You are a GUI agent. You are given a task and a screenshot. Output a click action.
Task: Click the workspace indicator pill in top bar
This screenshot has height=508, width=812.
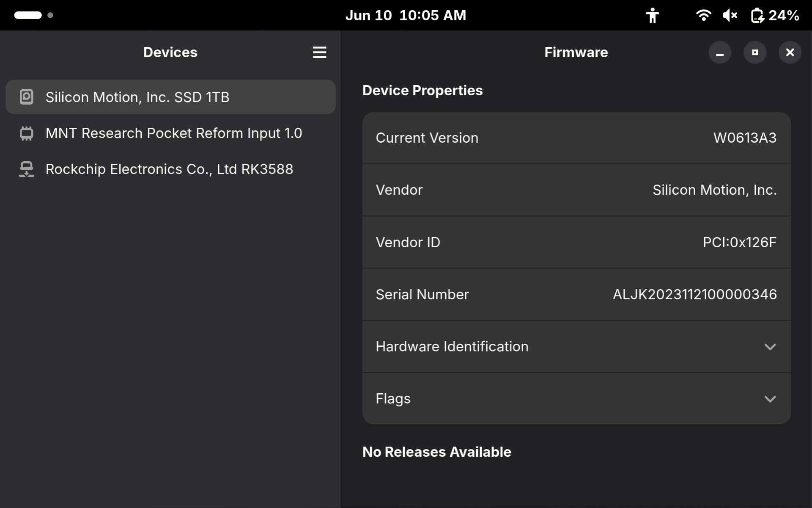pyautogui.click(x=28, y=15)
